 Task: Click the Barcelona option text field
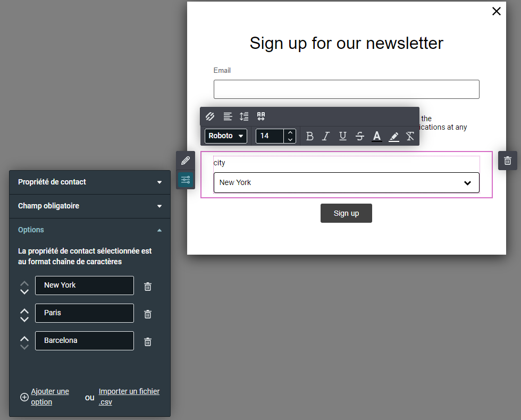[85, 341]
